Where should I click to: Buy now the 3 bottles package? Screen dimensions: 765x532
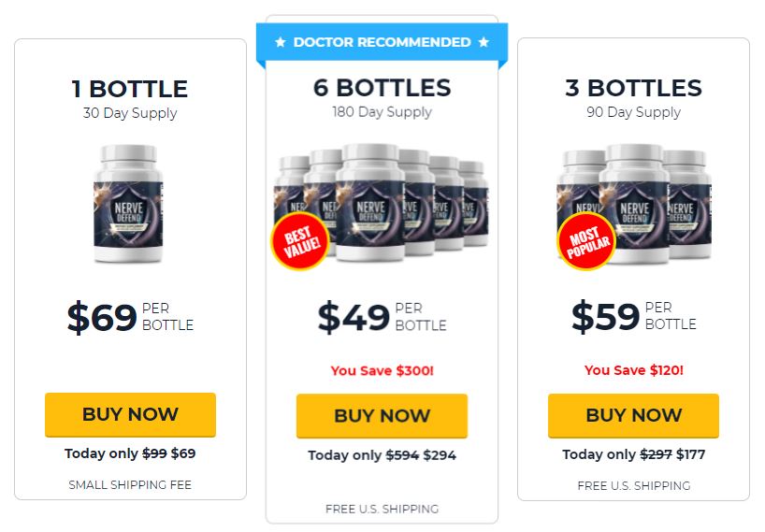pyautogui.click(x=633, y=415)
